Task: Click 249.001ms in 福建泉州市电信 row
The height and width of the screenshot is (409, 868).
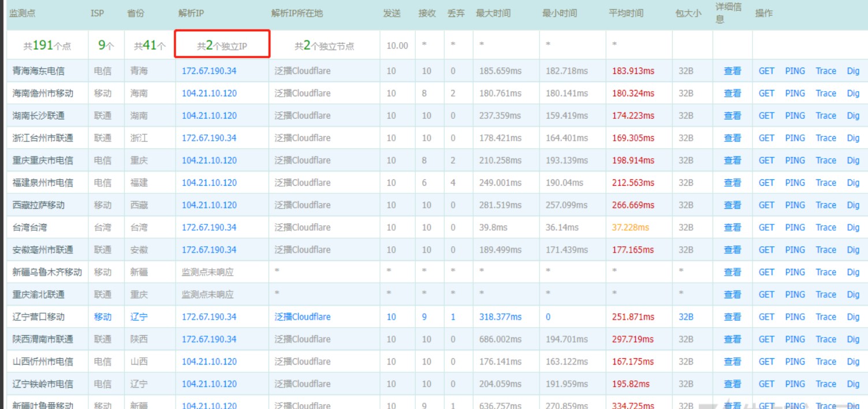Action: 500,183
